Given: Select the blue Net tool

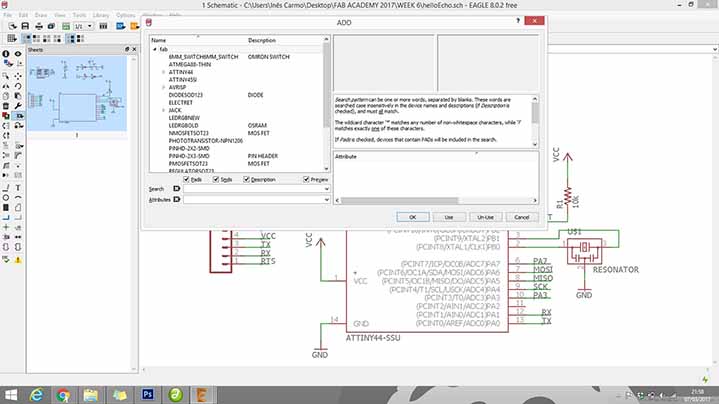Looking at the screenshot, I should pyautogui.click(x=6, y=218).
